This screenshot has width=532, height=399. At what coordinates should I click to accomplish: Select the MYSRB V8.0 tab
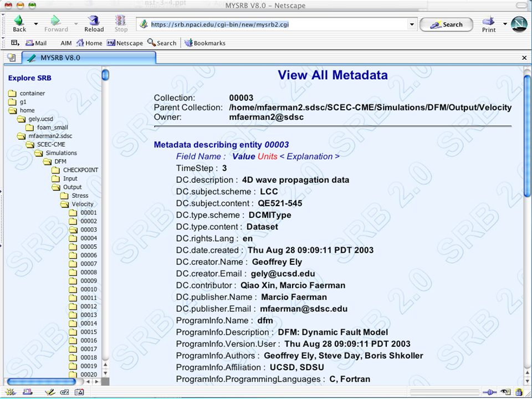pos(89,58)
